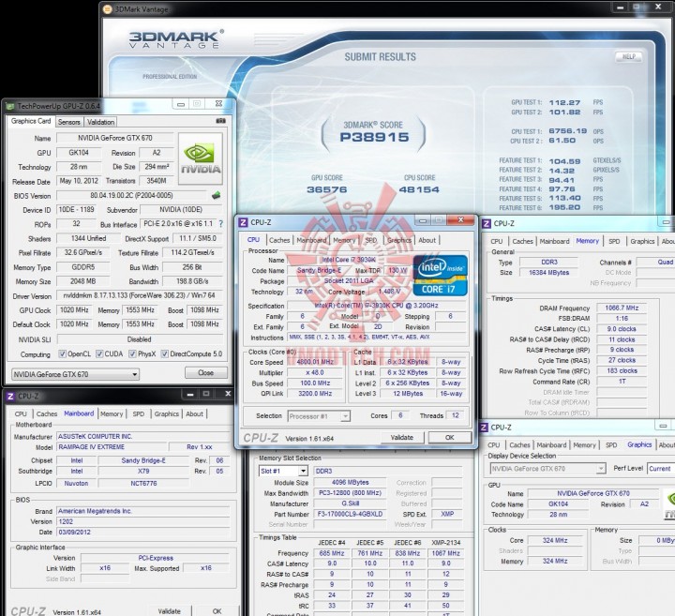
Task: Click the Memory Size 16384 MBytes field
Action: (x=548, y=273)
